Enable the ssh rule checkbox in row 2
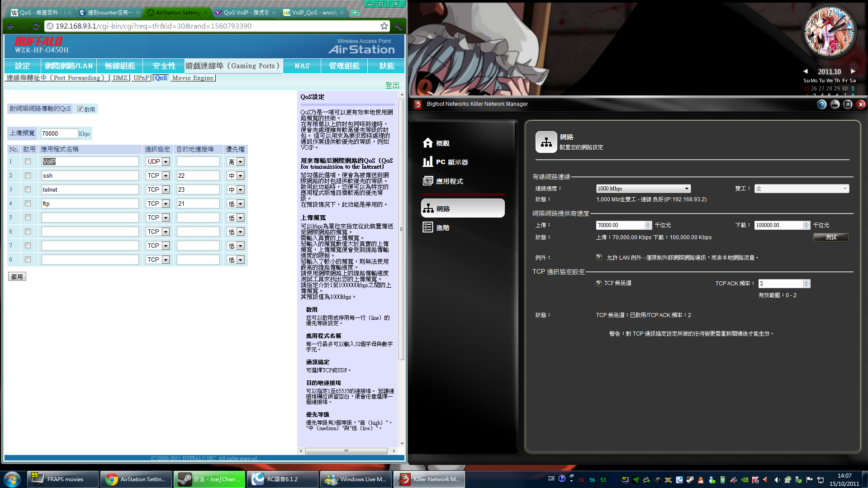 click(x=28, y=175)
